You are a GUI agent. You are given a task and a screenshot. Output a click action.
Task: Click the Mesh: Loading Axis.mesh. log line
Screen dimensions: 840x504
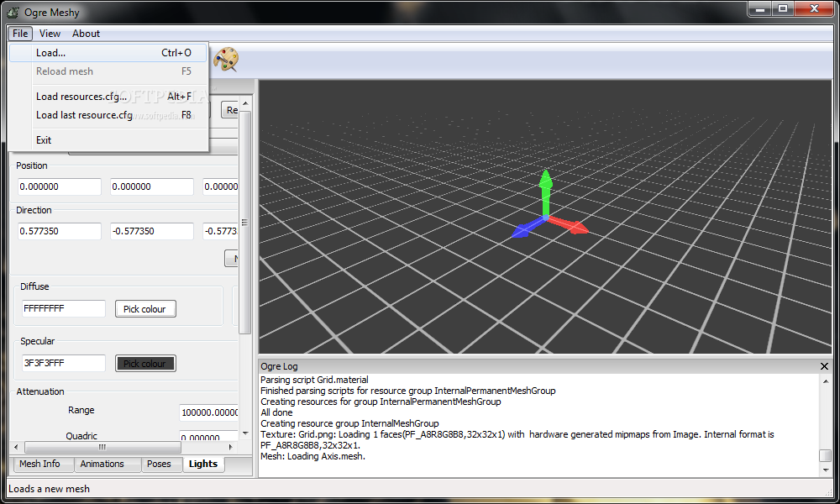pos(312,456)
